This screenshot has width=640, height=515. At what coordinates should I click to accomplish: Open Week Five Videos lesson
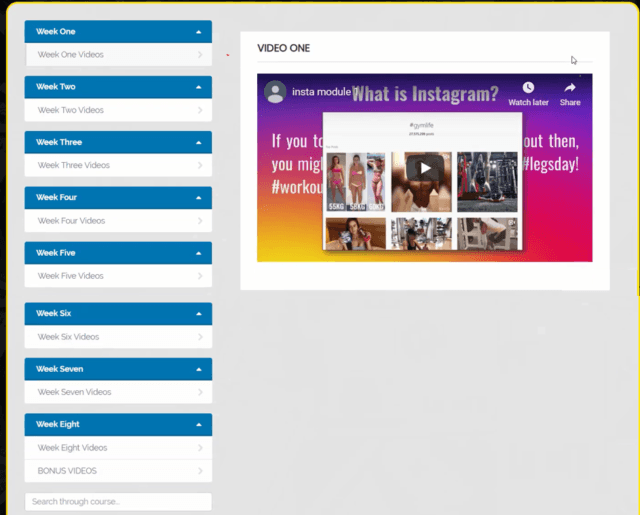[118, 276]
